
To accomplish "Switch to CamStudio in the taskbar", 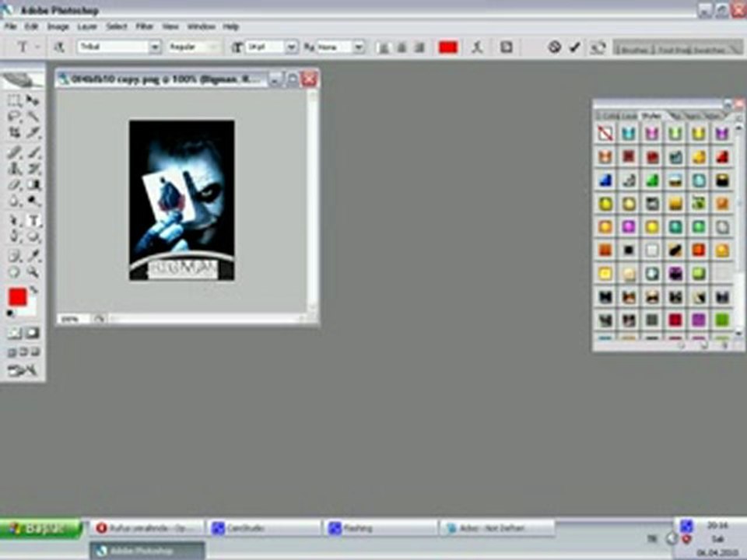I will [265, 528].
